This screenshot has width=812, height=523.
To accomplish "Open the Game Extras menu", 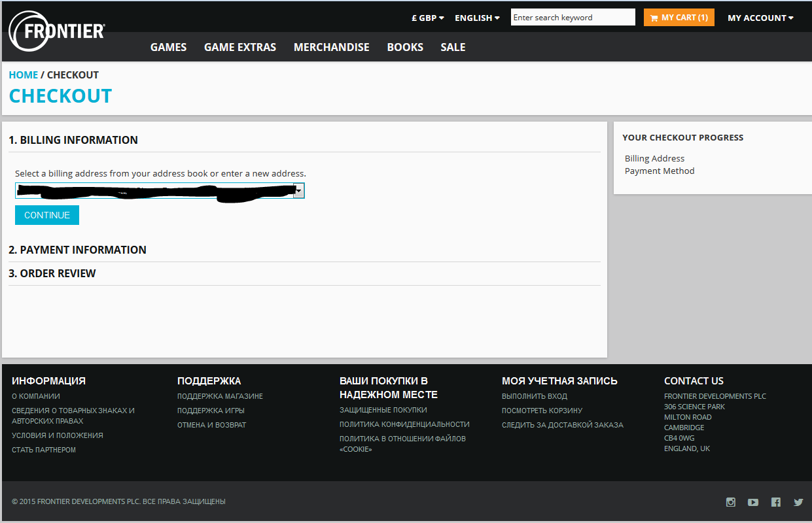I will pyautogui.click(x=240, y=47).
